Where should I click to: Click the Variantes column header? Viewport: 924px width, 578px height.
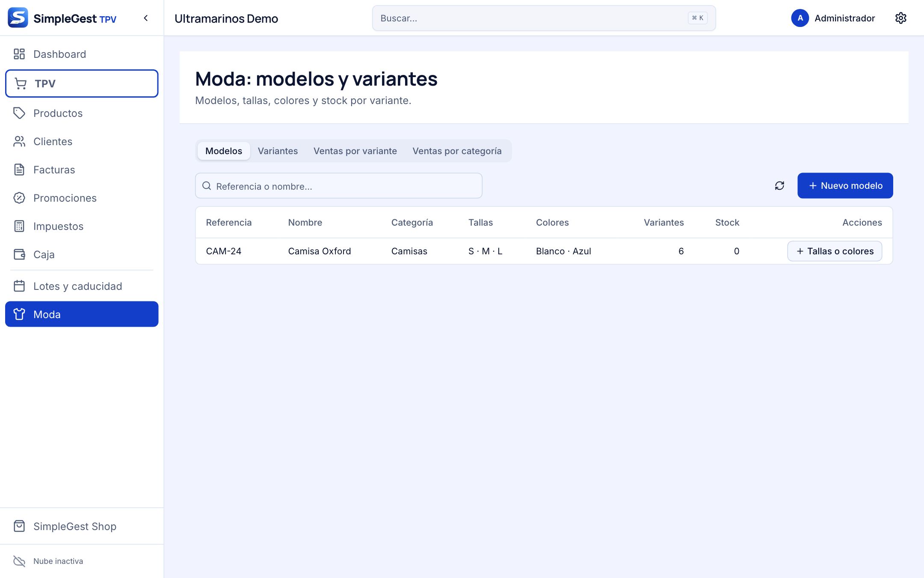663,223
